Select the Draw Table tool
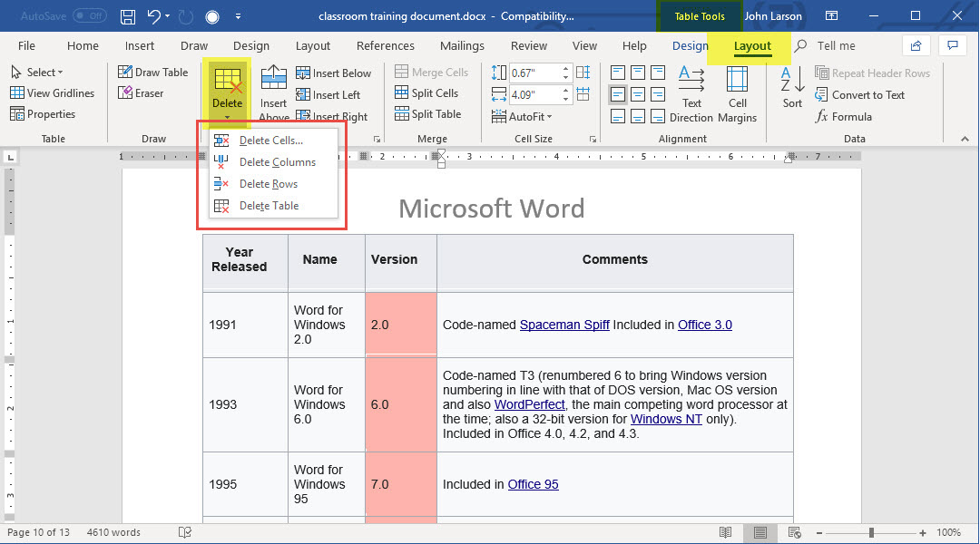 point(153,73)
